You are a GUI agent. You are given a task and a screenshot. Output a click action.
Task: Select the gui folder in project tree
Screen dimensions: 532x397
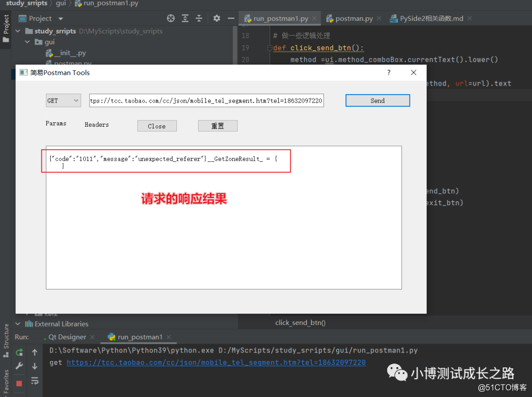coord(45,42)
